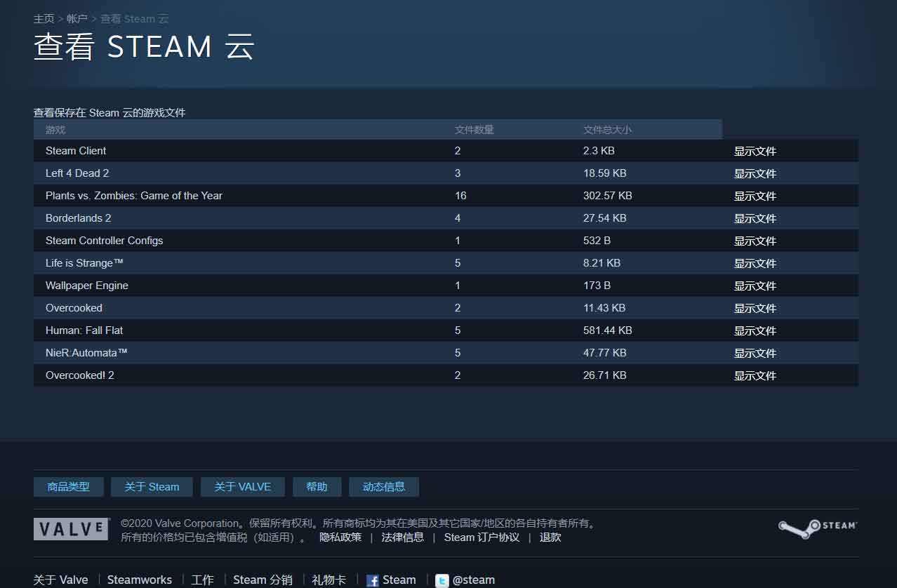The height and width of the screenshot is (588, 897).
Task: Show files for Steam Client
Action: click(755, 151)
